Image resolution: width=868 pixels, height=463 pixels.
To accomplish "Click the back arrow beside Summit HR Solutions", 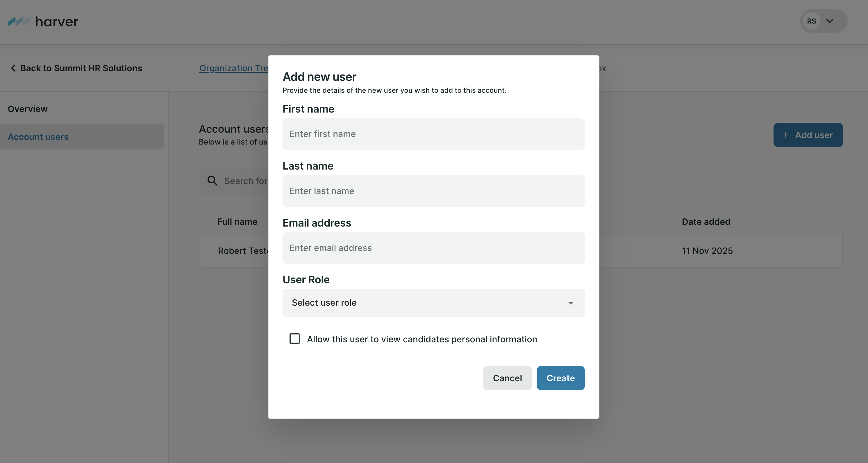I will point(13,68).
